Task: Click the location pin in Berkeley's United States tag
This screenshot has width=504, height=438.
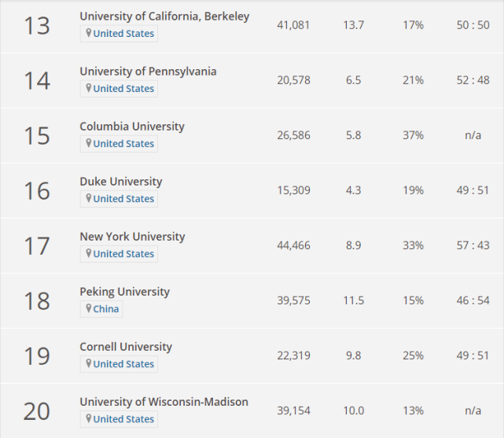Action: [89, 34]
